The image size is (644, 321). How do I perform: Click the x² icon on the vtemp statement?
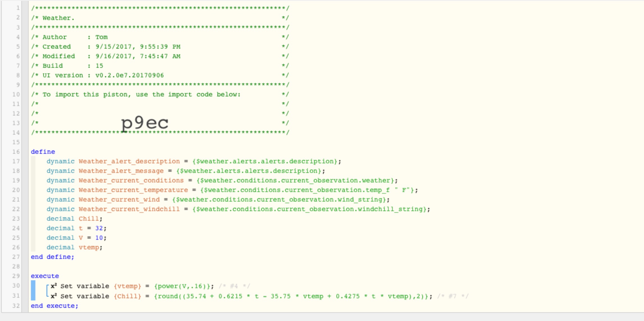(54, 286)
